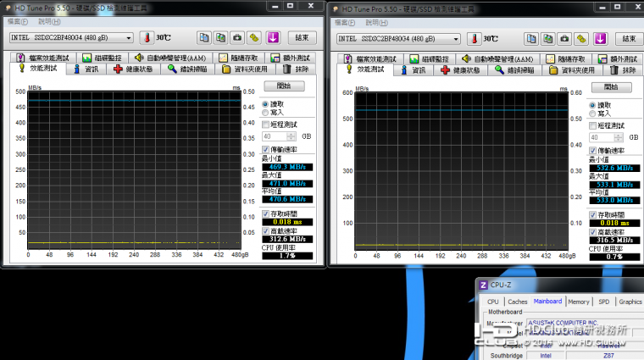Click 結束 button in right HD Tune window
This screenshot has width=644, height=360.
pos(629,39)
